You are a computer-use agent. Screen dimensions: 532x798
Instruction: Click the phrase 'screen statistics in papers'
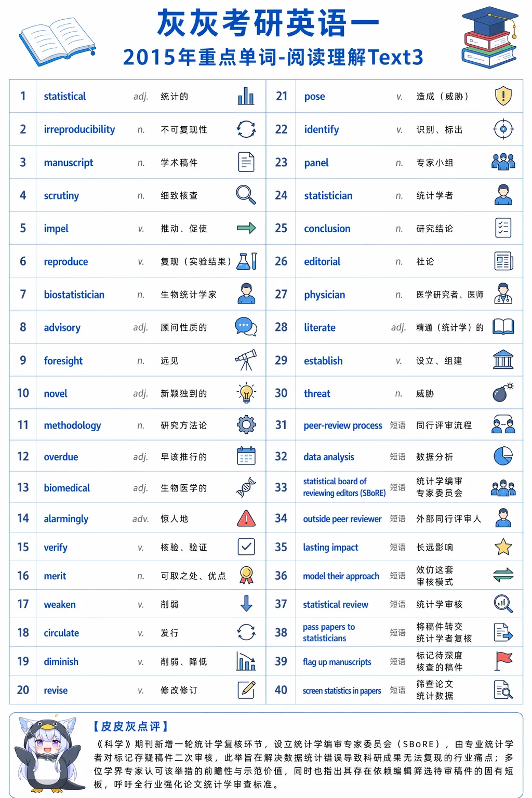342,690
